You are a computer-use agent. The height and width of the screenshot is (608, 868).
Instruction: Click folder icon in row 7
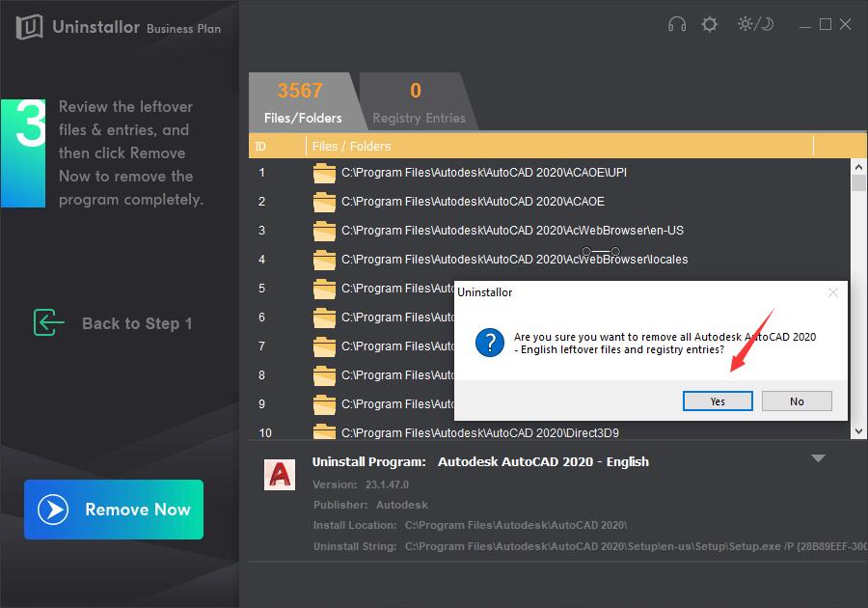pyautogui.click(x=324, y=346)
